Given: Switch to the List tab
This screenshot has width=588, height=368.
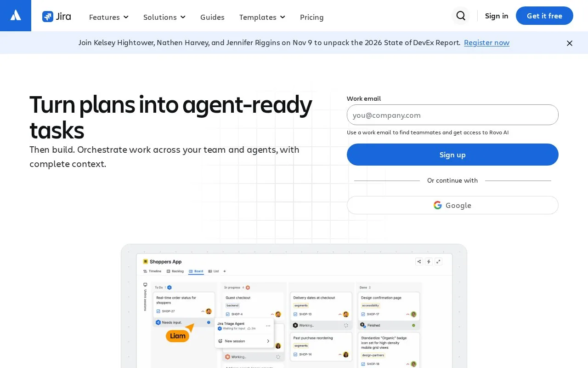Looking at the screenshot, I should click(x=214, y=271).
